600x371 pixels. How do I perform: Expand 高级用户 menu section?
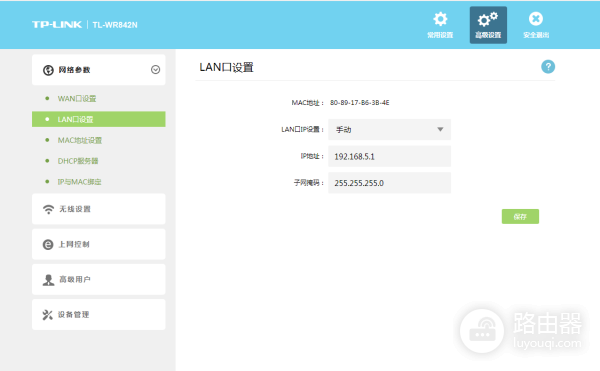click(x=99, y=279)
